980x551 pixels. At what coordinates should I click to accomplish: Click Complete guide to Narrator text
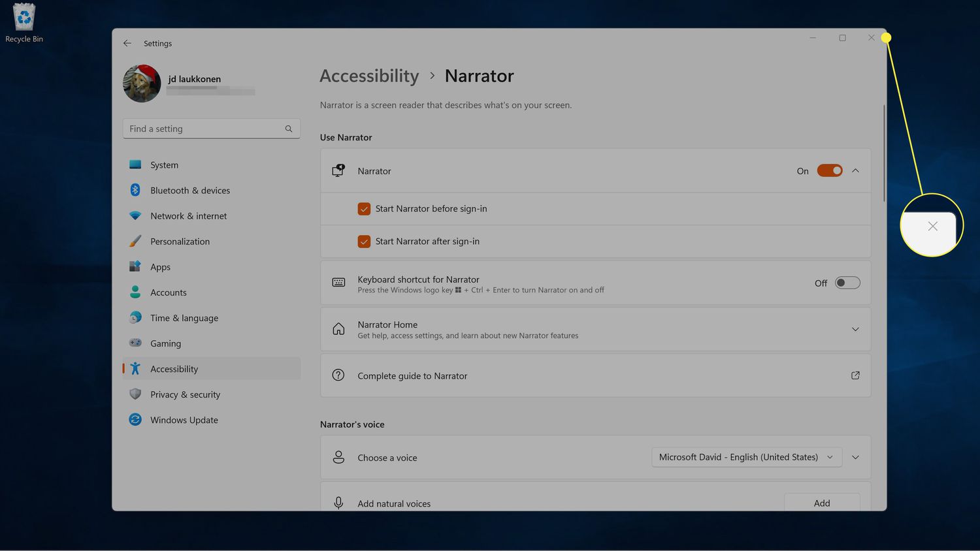412,376
